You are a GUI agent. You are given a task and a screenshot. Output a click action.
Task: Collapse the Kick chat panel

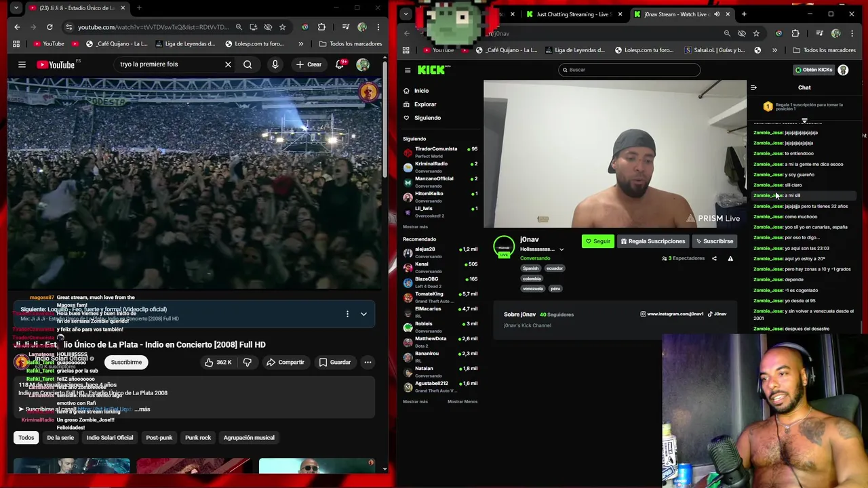tap(753, 87)
